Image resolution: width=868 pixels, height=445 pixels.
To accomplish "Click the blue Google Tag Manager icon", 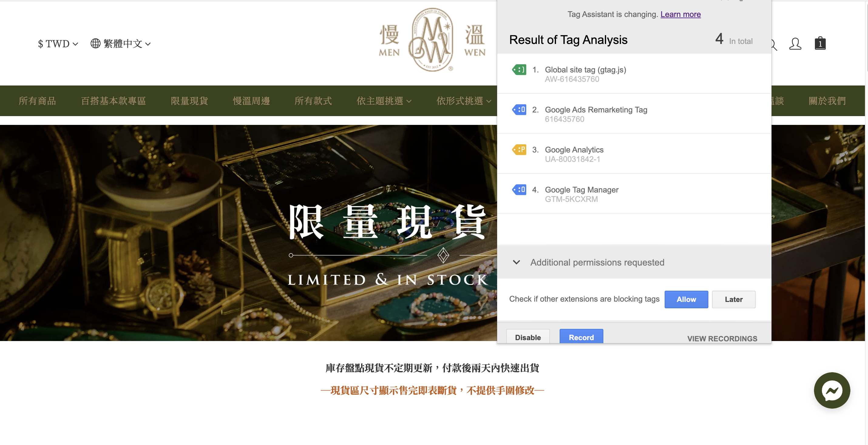I will tap(519, 189).
